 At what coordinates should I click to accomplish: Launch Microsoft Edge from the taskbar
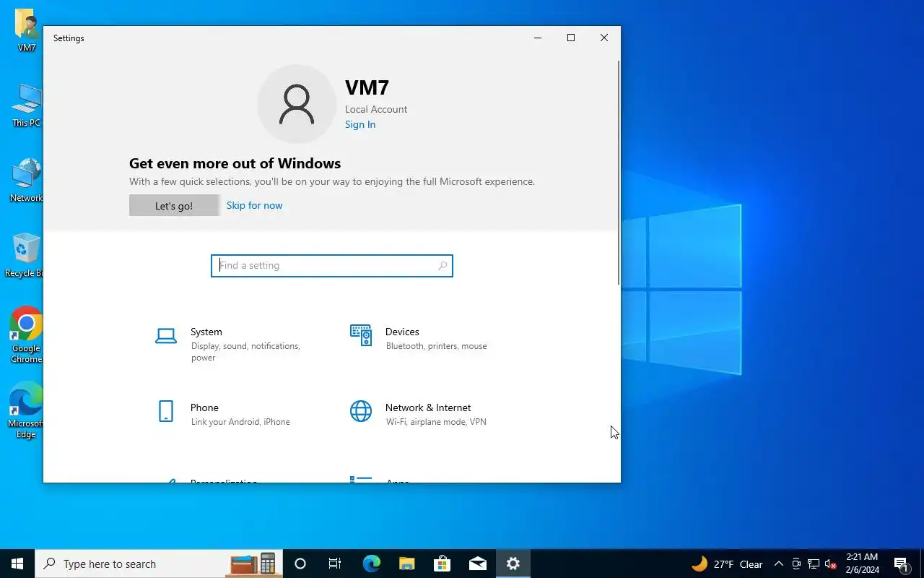point(371,564)
